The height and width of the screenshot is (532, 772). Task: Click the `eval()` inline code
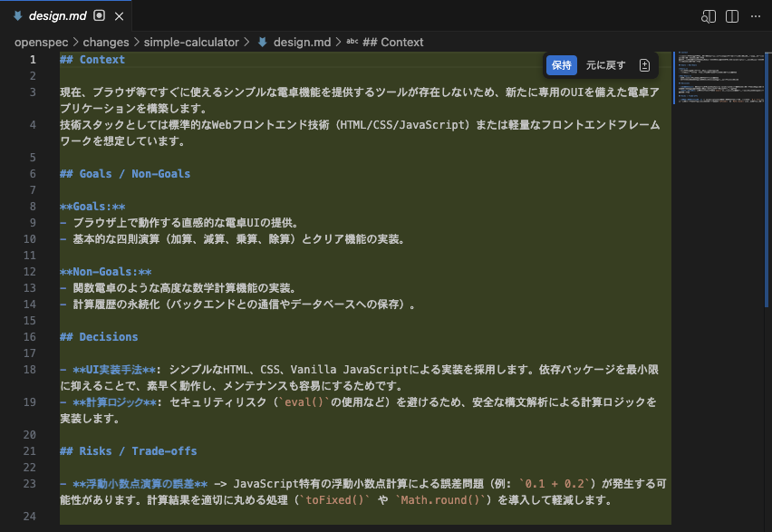(304, 402)
